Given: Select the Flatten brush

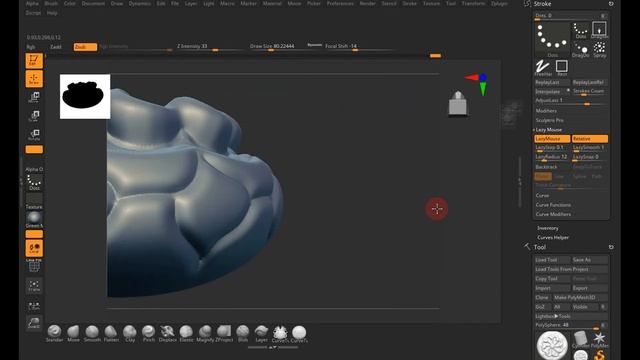Looking at the screenshot, I should click(x=111, y=333).
